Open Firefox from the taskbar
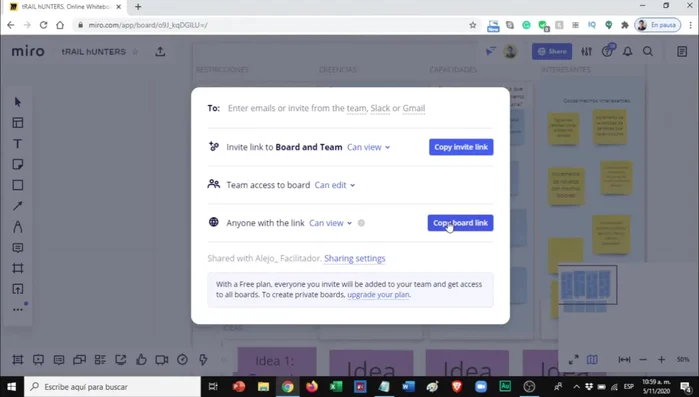699x397 pixels. click(312, 387)
